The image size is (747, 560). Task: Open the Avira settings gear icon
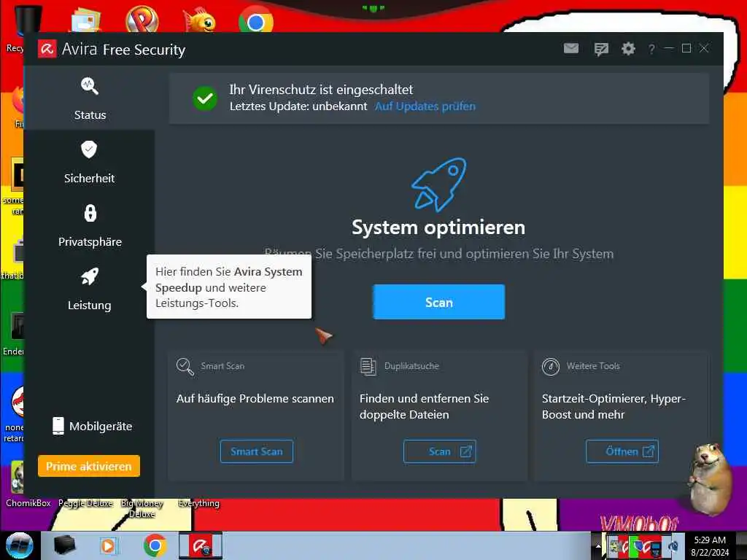628,48
